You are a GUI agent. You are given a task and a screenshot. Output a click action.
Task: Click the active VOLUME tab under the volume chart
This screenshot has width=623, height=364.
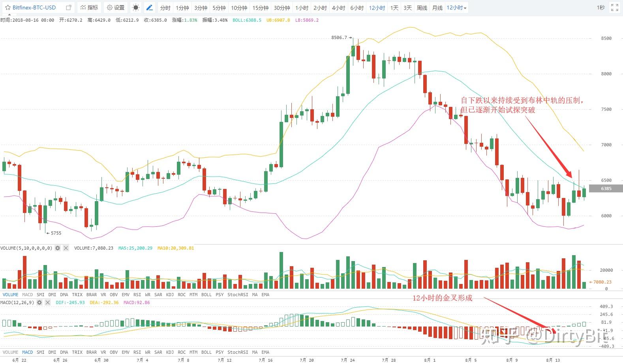click(x=11, y=295)
